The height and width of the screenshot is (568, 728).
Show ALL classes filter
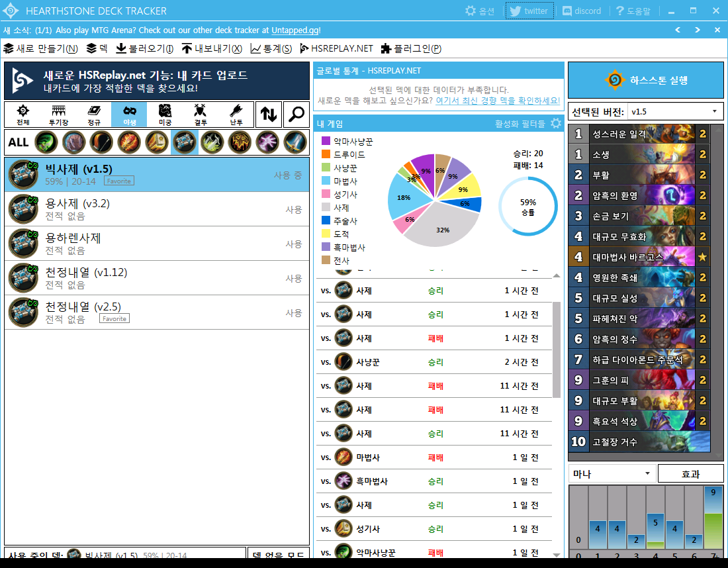pos(19,142)
